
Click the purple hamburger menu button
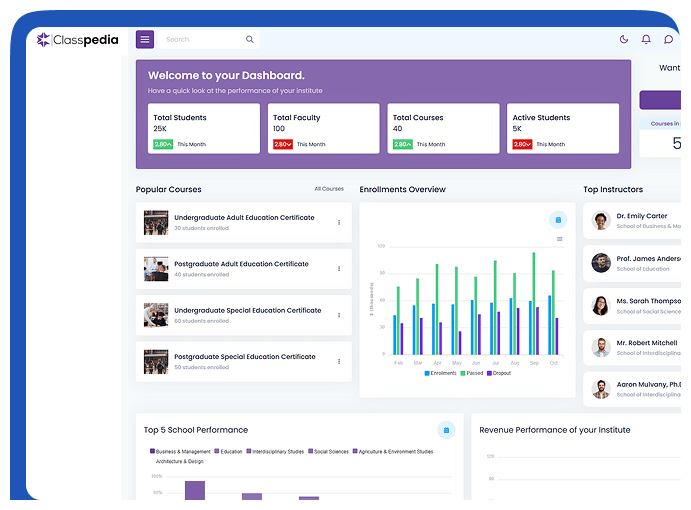(x=145, y=39)
